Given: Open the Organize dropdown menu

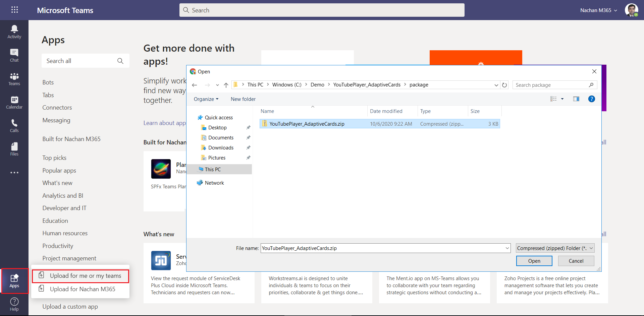Looking at the screenshot, I should click(x=206, y=99).
